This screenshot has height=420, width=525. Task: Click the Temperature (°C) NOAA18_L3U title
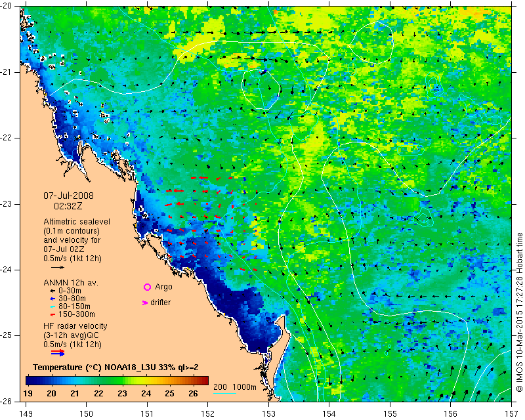[116, 367]
